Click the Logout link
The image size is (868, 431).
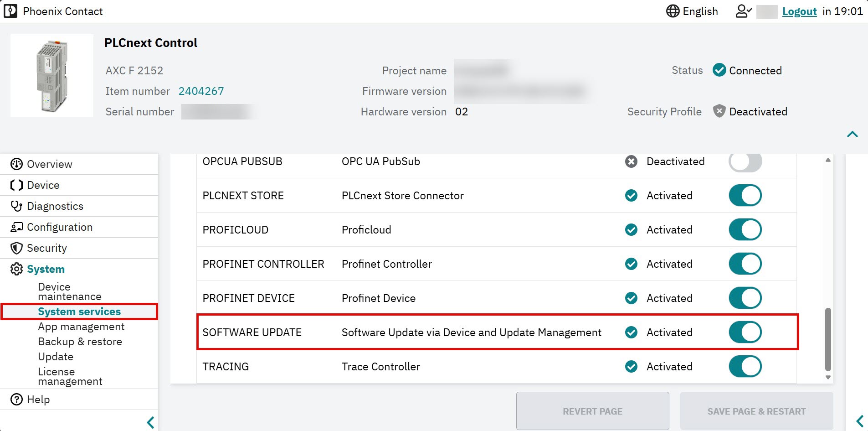799,11
